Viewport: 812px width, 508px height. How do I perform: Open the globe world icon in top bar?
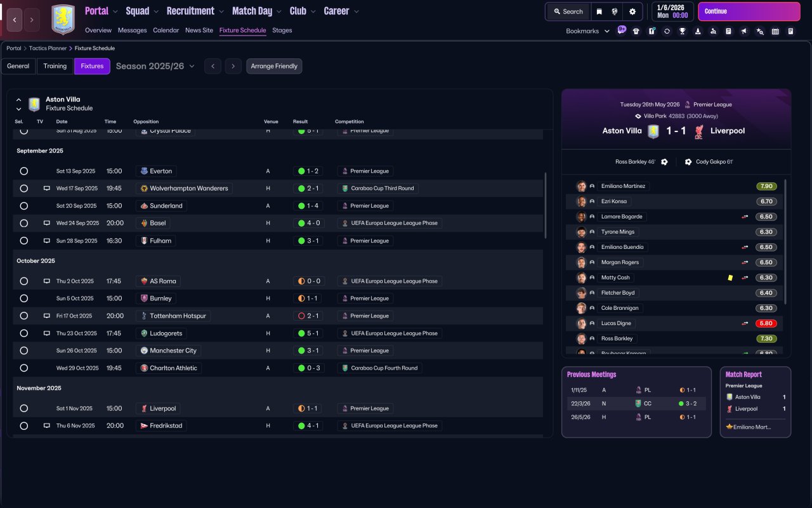(615, 11)
